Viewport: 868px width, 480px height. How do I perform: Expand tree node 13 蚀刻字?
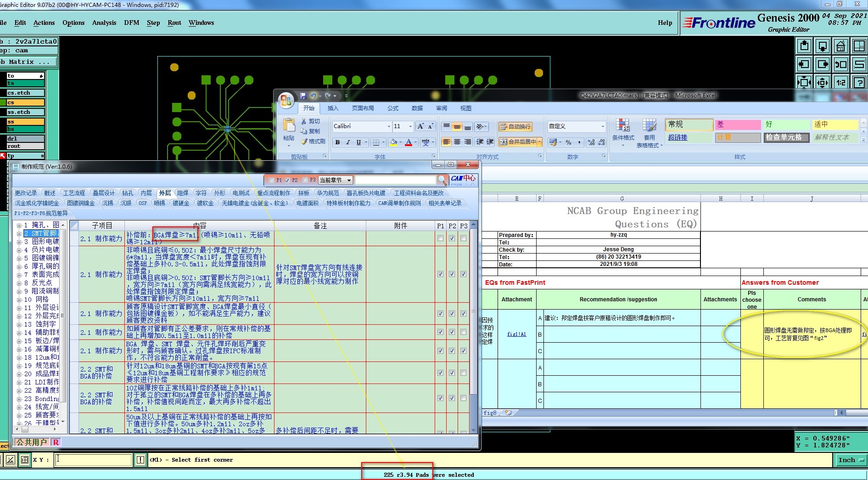(x=19, y=324)
